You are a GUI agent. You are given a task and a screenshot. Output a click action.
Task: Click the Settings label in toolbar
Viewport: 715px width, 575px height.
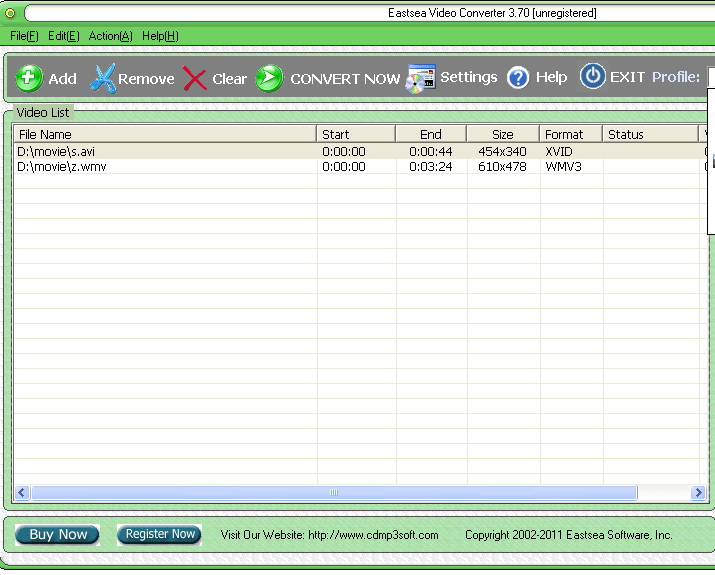click(469, 78)
